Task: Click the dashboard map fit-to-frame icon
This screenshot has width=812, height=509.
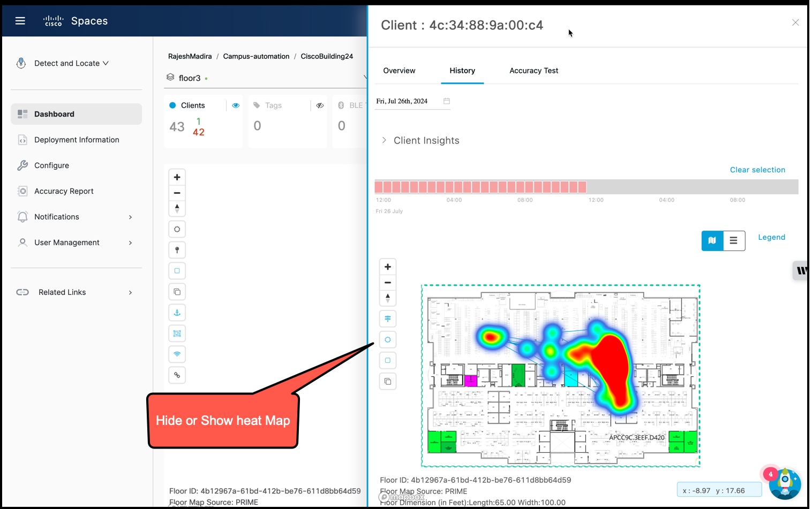Action: coord(177,333)
